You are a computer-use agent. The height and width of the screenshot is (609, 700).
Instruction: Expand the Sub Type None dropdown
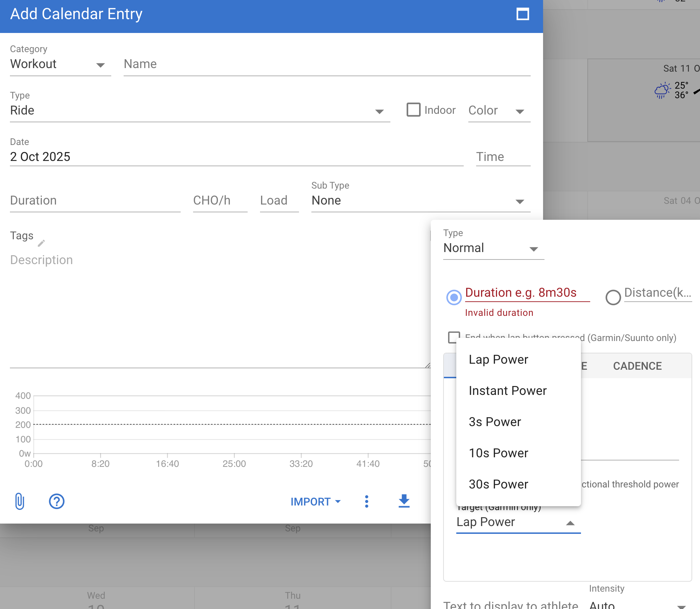point(420,201)
